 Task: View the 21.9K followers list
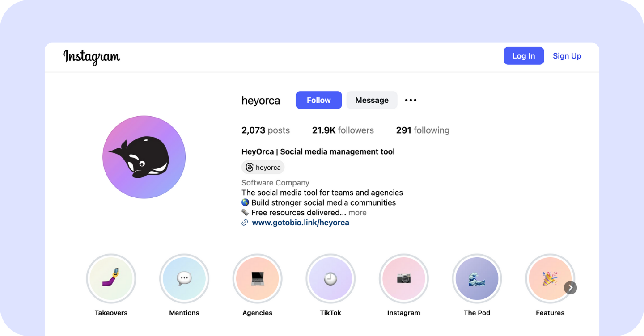click(x=343, y=130)
